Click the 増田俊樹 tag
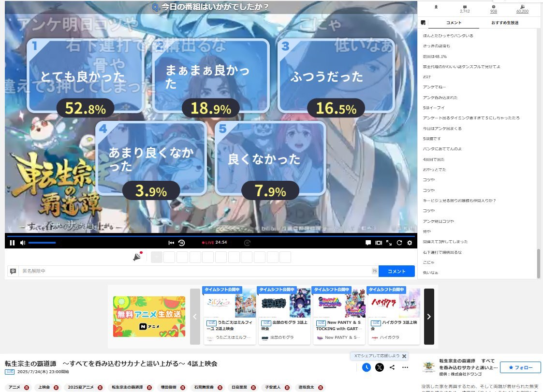This screenshot has width=543, height=392. click(168, 387)
